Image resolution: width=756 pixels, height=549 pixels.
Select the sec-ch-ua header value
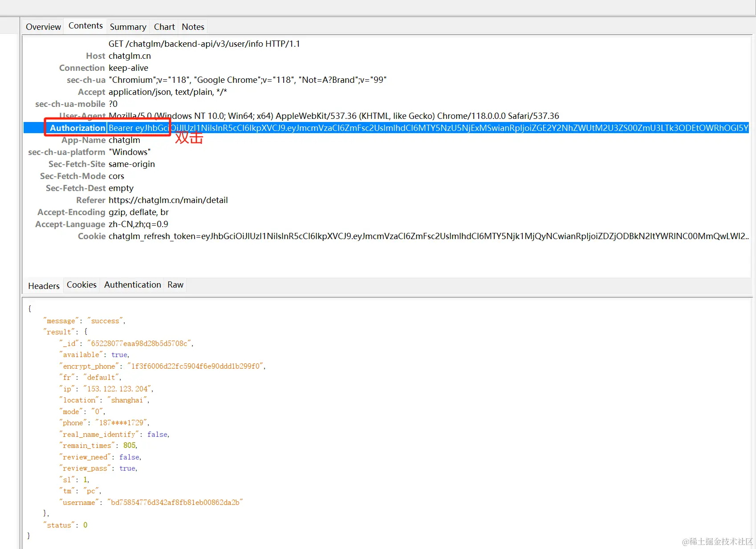(x=248, y=80)
